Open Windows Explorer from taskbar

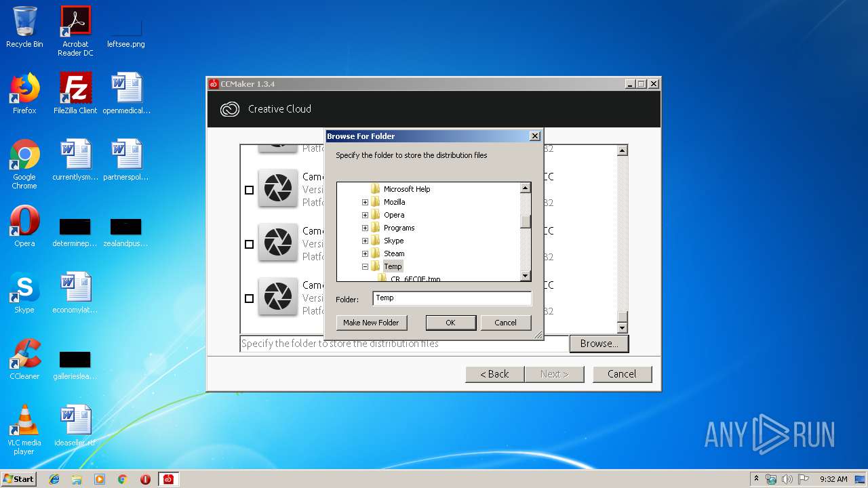(77, 479)
